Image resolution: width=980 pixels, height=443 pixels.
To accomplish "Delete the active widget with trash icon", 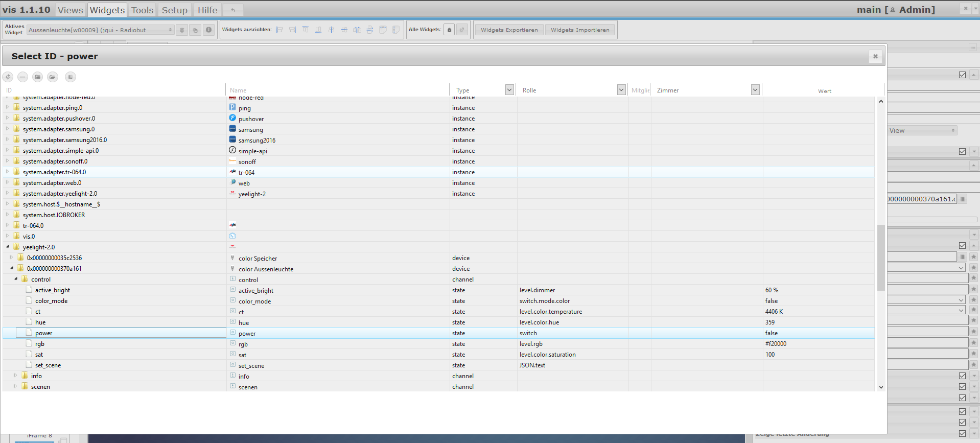I will 182,30.
